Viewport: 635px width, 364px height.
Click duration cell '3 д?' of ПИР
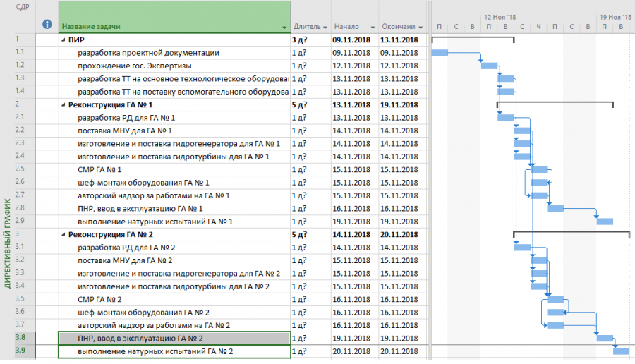click(x=310, y=40)
